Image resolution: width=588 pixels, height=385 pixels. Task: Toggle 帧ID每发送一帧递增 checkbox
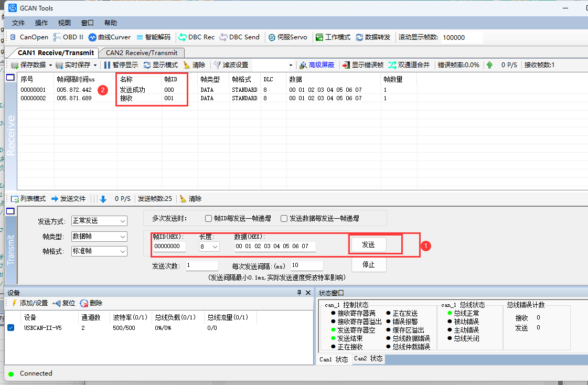coord(208,218)
